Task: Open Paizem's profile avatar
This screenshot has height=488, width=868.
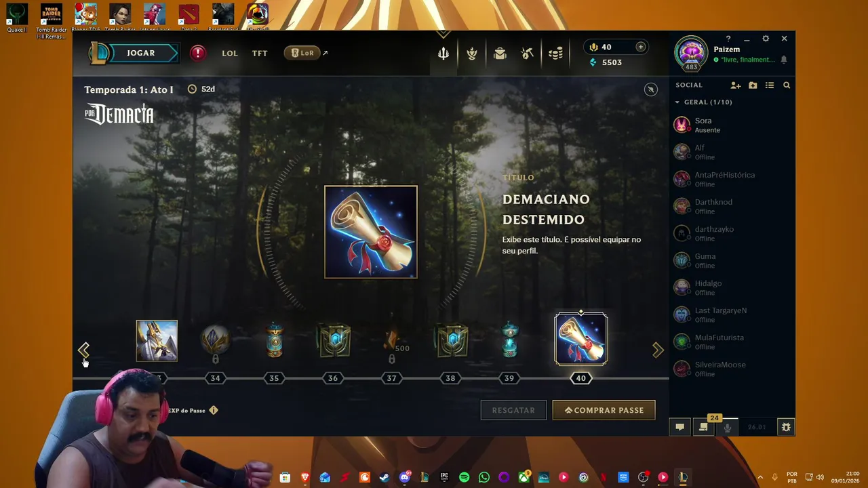Action: coord(691,53)
